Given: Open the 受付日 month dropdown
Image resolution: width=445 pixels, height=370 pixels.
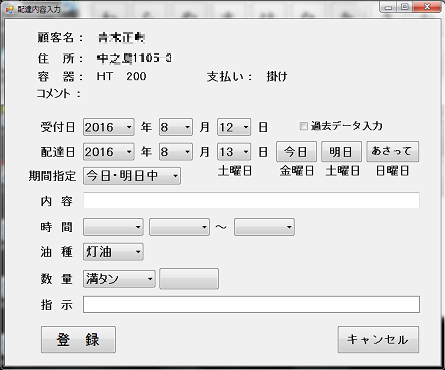Looking at the screenshot, I should (x=176, y=127).
